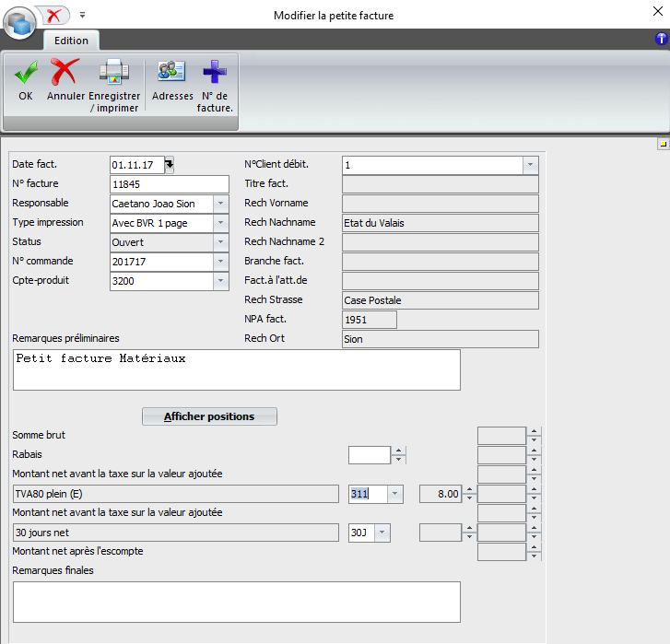Click the green OK checkmark icon

26,72
